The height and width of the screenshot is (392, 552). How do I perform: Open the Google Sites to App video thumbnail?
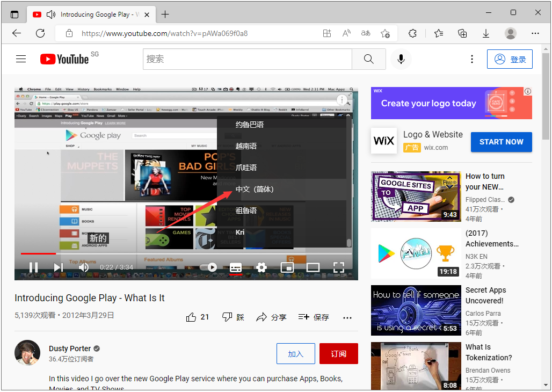point(416,197)
